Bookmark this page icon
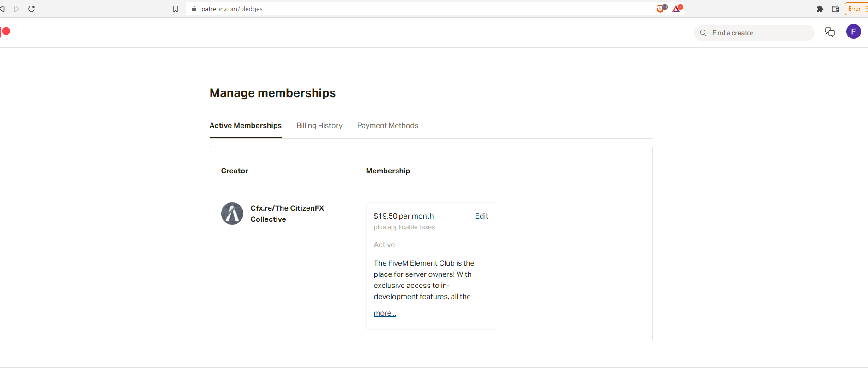Image resolution: width=868 pixels, height=378 pixels. coord(175,9)
